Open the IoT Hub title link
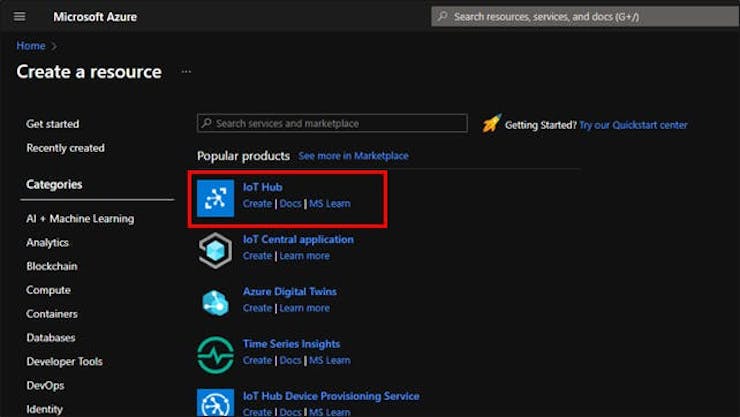The width and height of the screenshot is (740, 417). (262, 187)
